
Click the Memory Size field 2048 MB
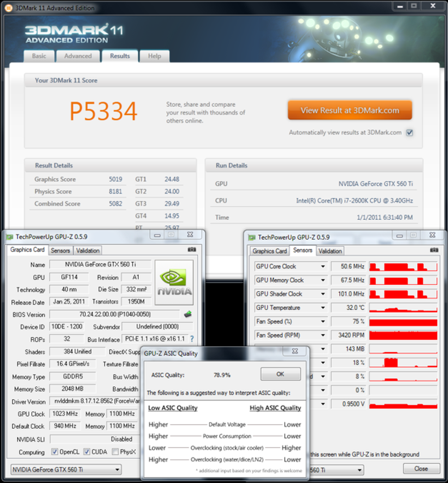(73, 389)
